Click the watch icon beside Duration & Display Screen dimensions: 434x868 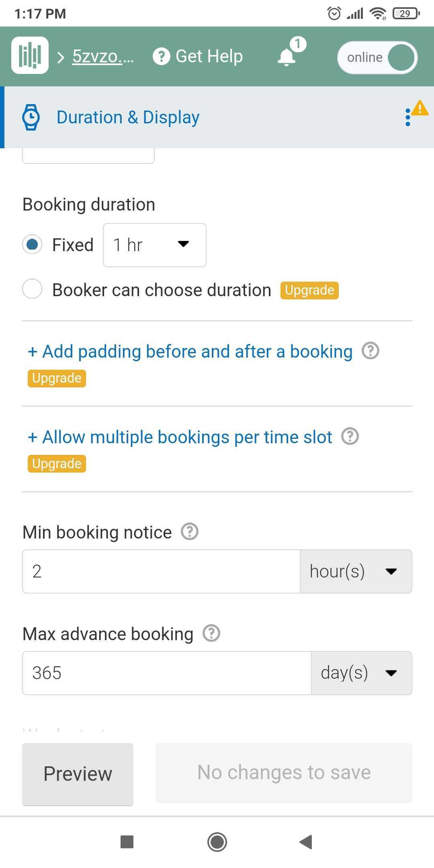(x=31, y=117)
